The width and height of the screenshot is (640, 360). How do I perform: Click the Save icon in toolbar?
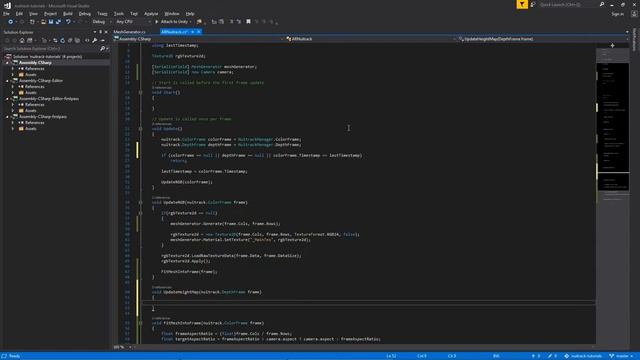[51, 22]
